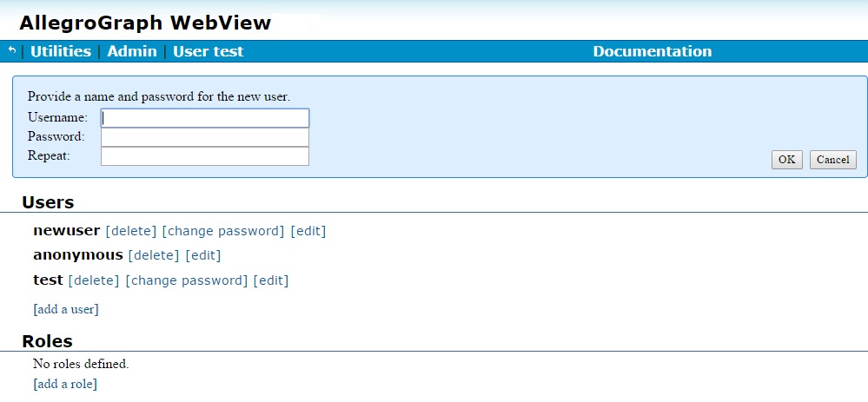Select the Repeat password field
The height and width of the screenshot is (402, 868).
pos(205,156)
